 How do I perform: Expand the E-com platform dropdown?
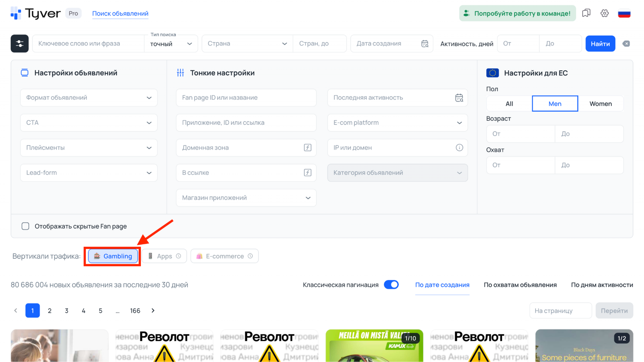point(397,123)
